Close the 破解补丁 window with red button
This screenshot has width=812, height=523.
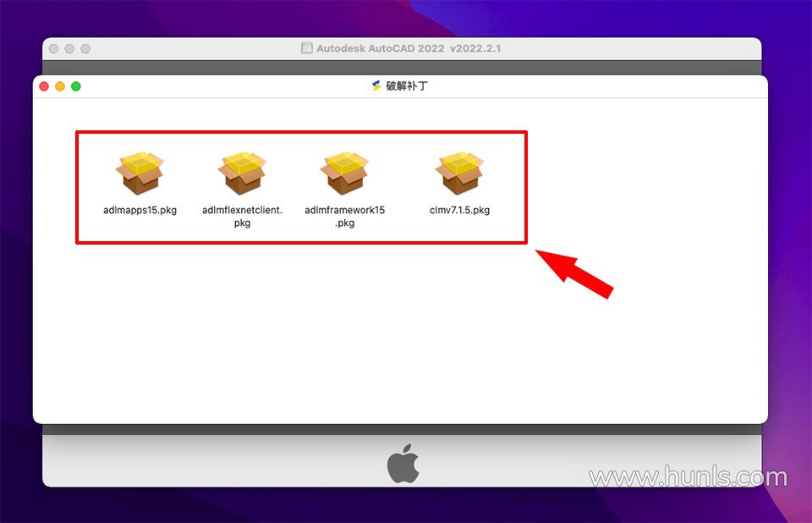(44, 86)
